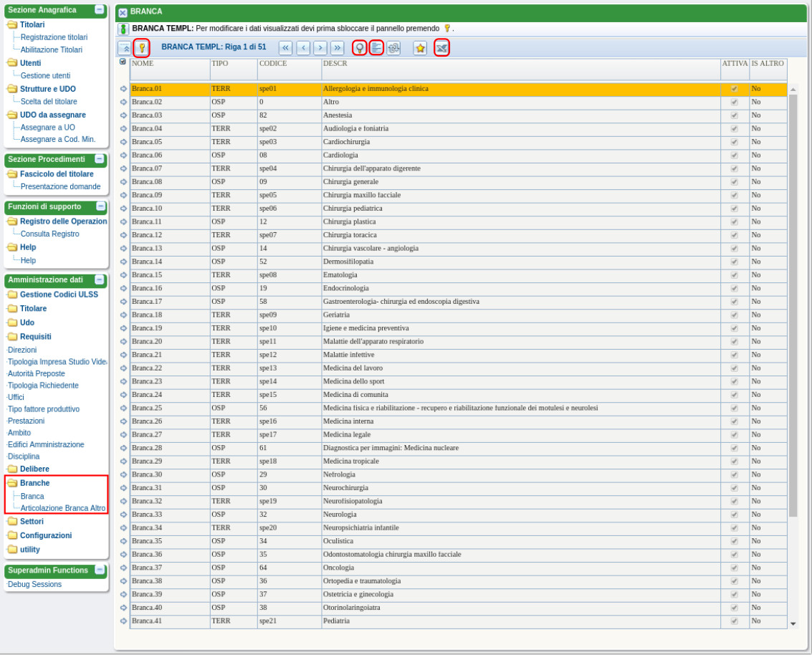812x655 pixels.
Task: Collapse the Sezione Anagrafica panel
Action: pyautogui.click(x=100, y=10)
